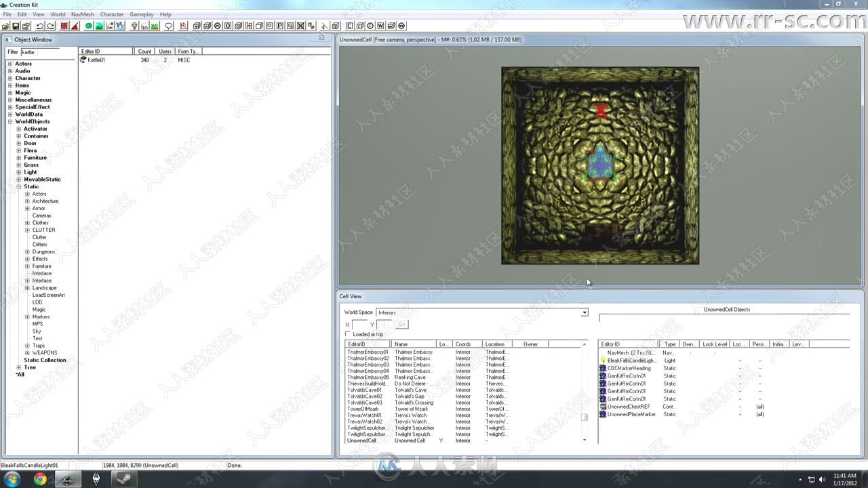This screenshot has height=488, width=868.
Task: Open the NavMesh menu
Action: click(x=83, y=14)
